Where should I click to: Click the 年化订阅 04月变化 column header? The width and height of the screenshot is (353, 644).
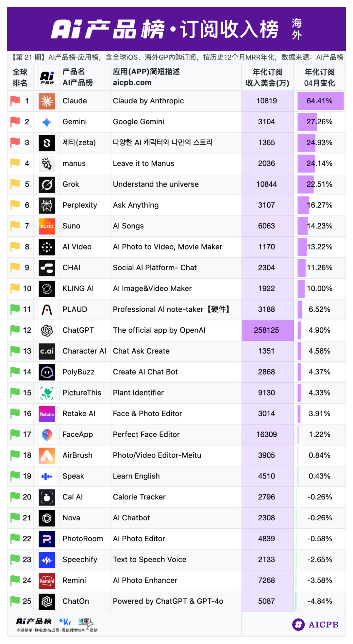tap(320, 78)
